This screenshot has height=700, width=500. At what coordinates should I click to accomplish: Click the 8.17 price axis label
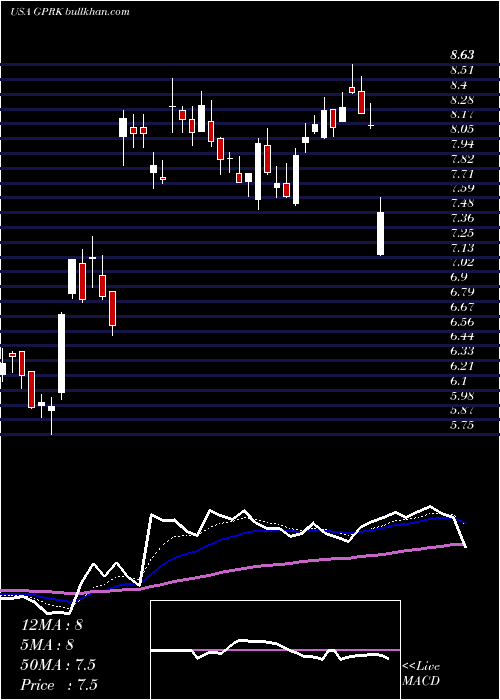(462, 114)
